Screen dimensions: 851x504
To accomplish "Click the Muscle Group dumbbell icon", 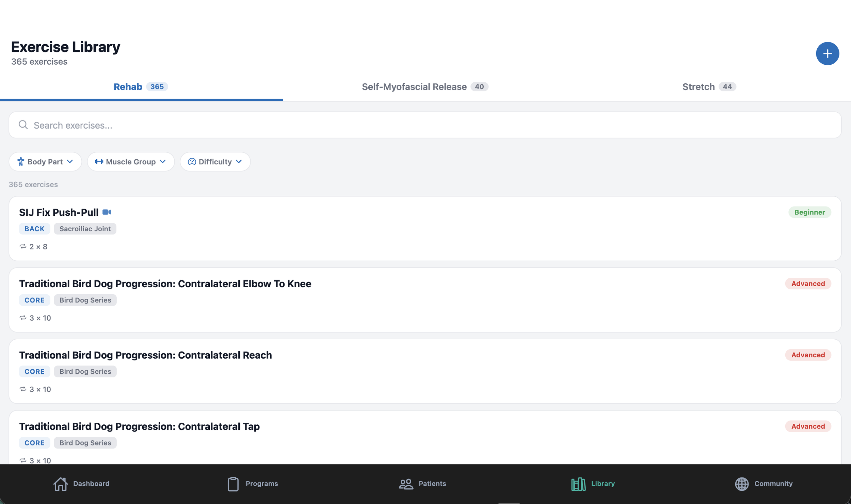I will point(99,162).
